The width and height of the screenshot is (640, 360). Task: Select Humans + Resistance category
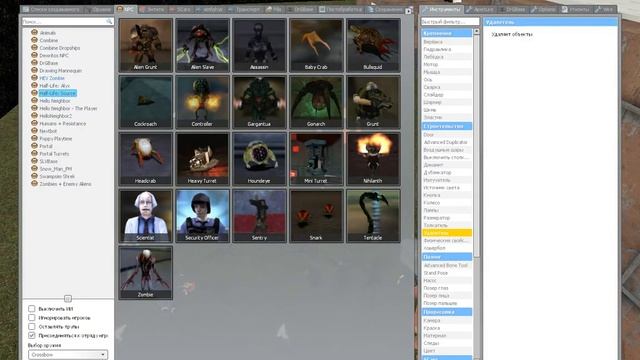click(x=62, y=124)
